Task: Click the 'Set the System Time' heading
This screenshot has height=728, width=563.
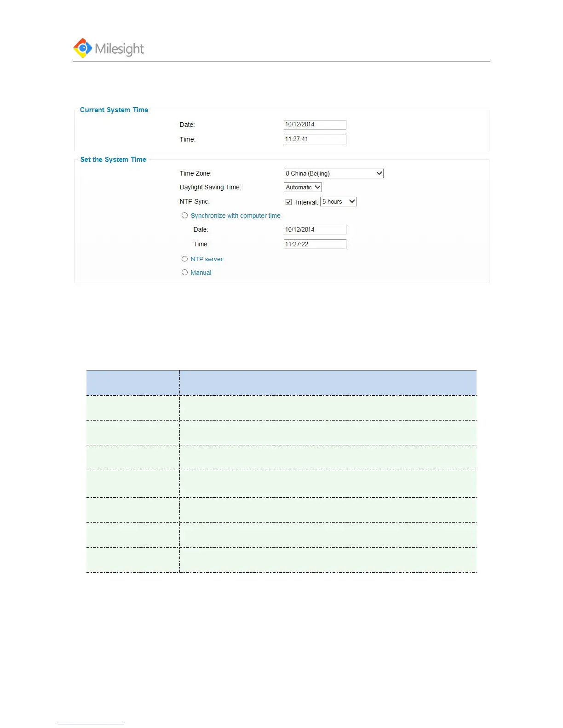Action: point(113,159)
